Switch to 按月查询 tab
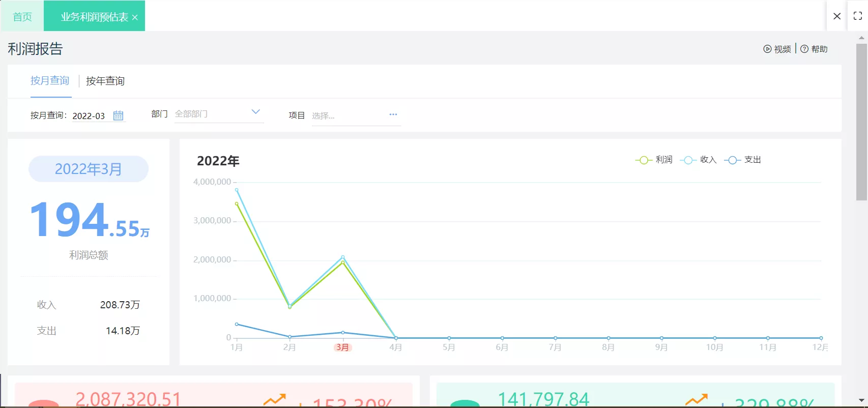Image resolution: width=868 pixels, height=408 pixels. click(x=50, y=80)
